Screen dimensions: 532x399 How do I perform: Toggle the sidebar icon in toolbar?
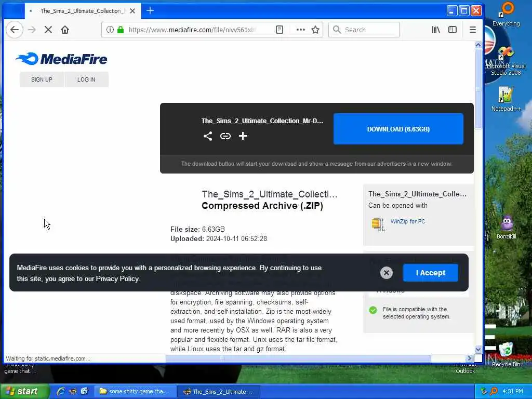click(453, 30)
